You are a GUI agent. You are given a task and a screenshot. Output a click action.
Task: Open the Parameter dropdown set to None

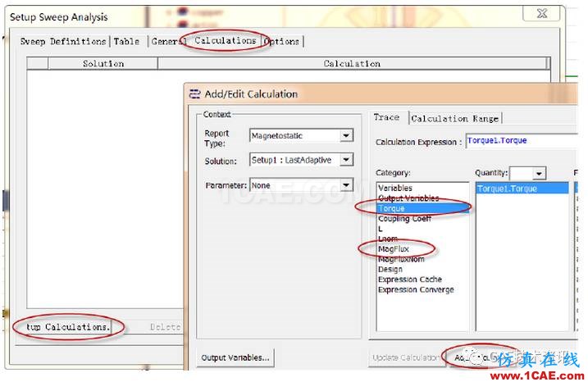pos(347,185)
